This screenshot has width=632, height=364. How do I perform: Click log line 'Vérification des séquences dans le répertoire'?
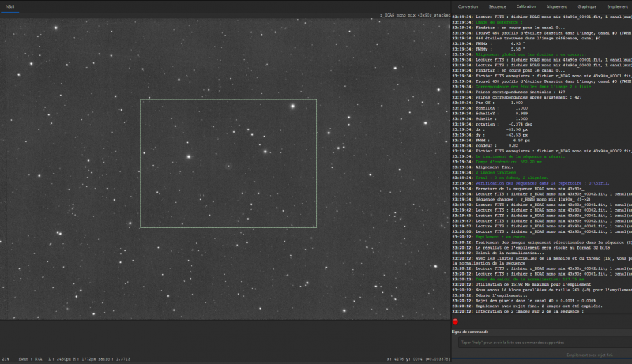[x=543, y=183]
